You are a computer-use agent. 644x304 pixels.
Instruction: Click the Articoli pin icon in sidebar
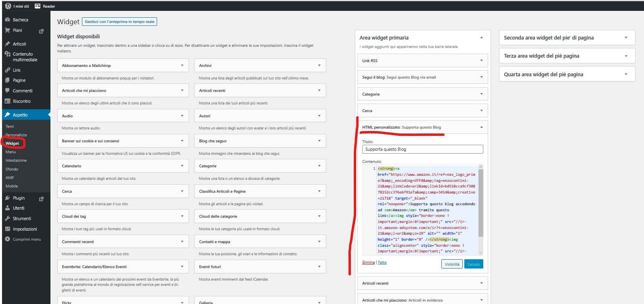pyautogui.click(x=7, y=44)
